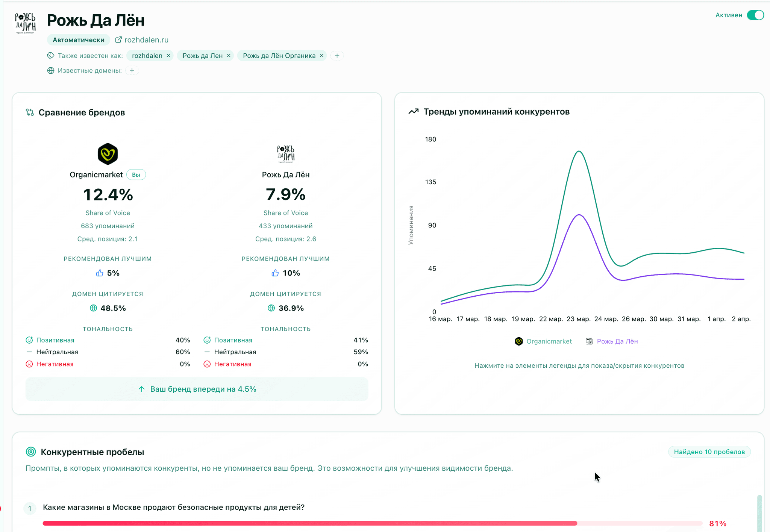
Task: Click the Автоматически badge
Action: point(78,40)
